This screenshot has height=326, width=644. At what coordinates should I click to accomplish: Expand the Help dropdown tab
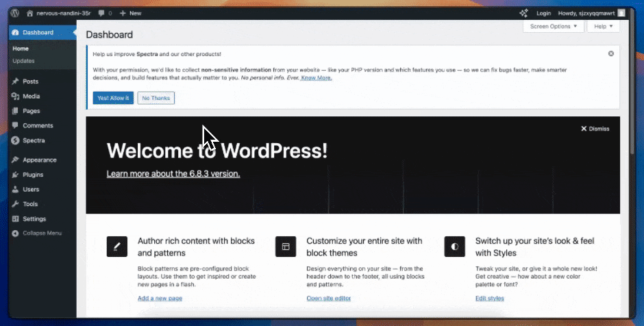pyautogui.click(x=603, y=26)
